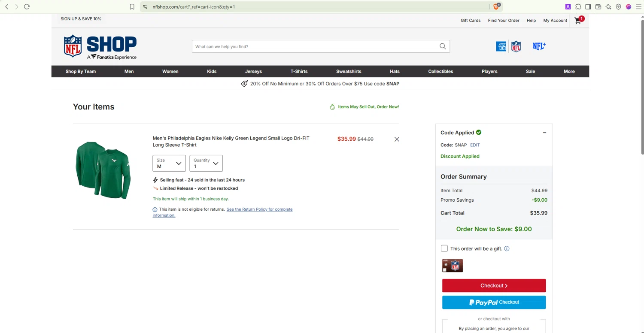
Task: Open the Help link
Action: click(x=532, y=21)
